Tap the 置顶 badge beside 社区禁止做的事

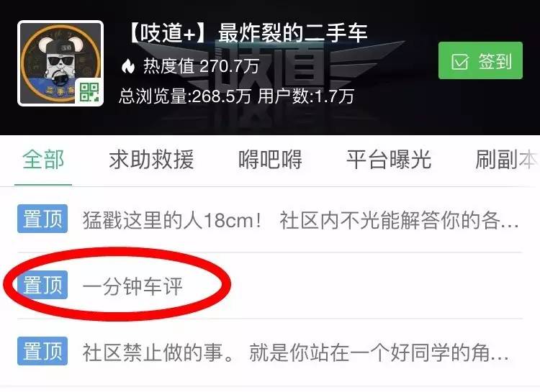42,351
